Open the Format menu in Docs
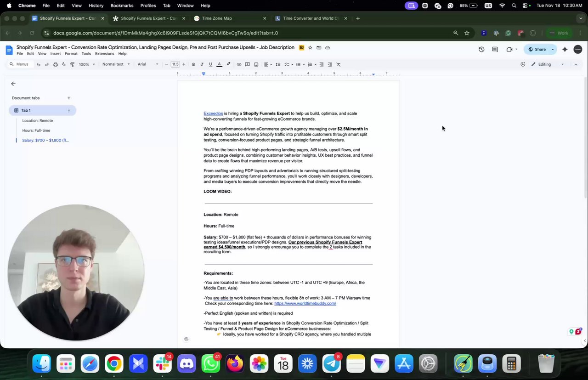This screenshot has height=380, width=588. pyautogui.click(x=71, y=54)
